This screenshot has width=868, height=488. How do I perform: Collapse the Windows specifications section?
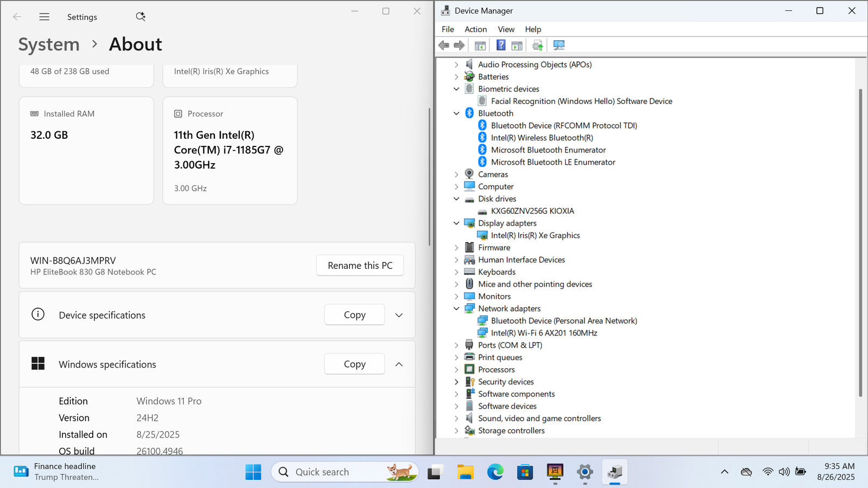coord(399,364)
